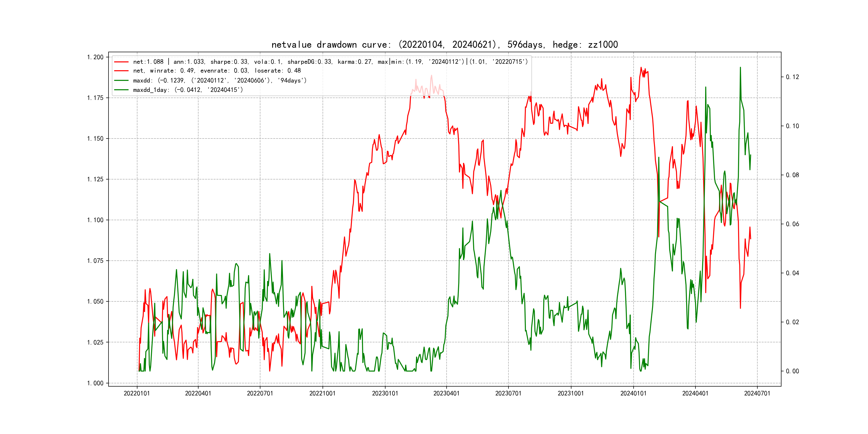
Task: Click the 20240401 x-axis date label
Action: tap(695, 393)
